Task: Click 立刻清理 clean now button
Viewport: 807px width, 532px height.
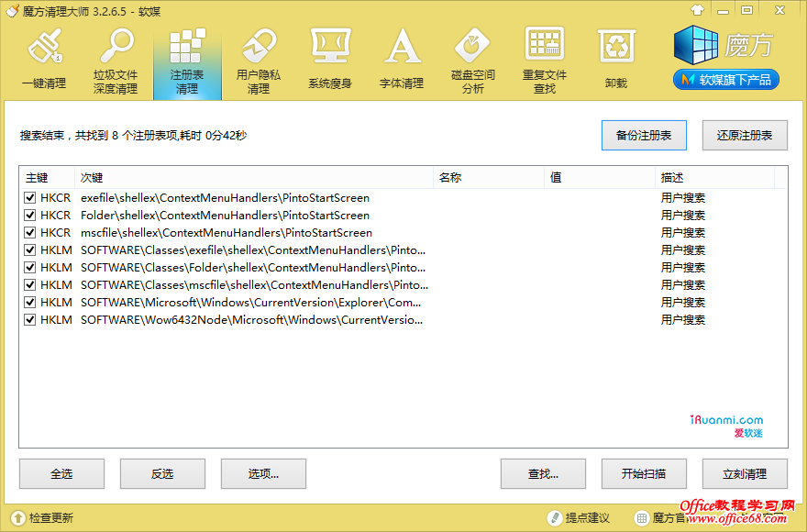Action: point(745,474)
